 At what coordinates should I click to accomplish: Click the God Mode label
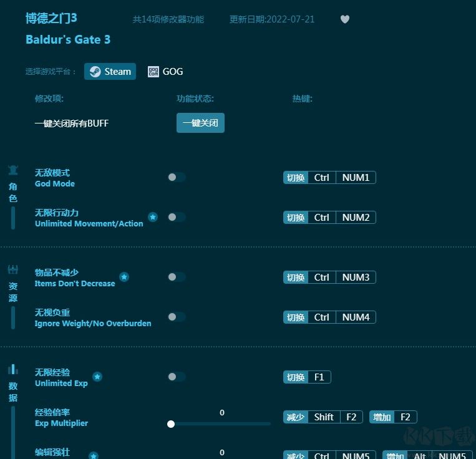[55, 183]
